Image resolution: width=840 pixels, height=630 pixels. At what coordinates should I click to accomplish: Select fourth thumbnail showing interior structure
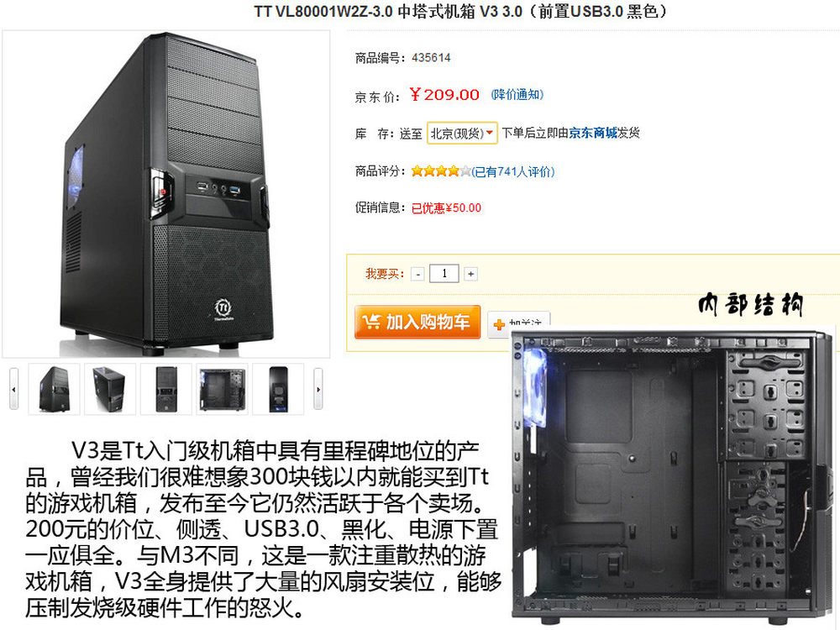222,389
